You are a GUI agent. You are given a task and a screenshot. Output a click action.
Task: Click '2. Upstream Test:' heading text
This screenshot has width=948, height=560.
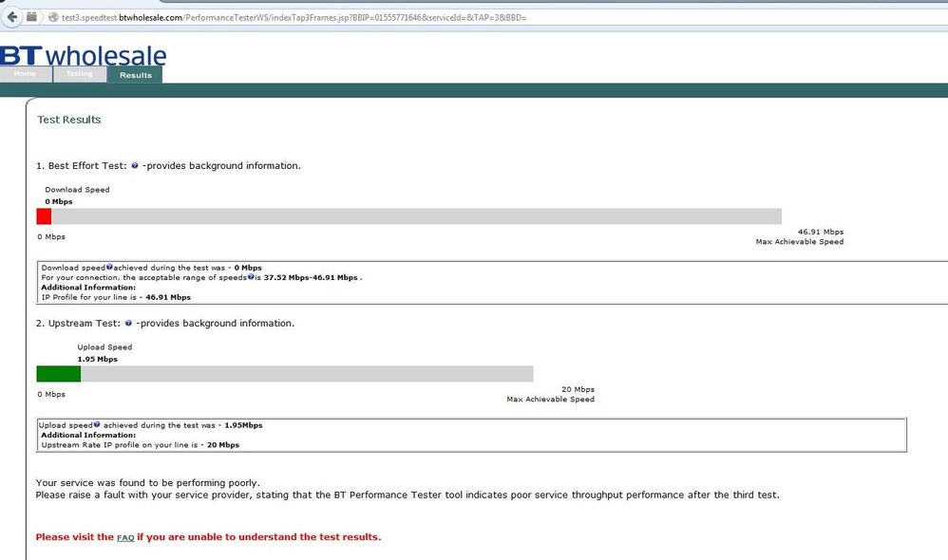[x=78, y=324]
